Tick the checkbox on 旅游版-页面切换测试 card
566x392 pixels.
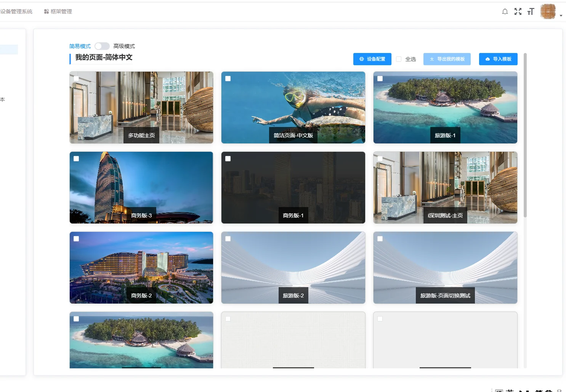(380, 239)
